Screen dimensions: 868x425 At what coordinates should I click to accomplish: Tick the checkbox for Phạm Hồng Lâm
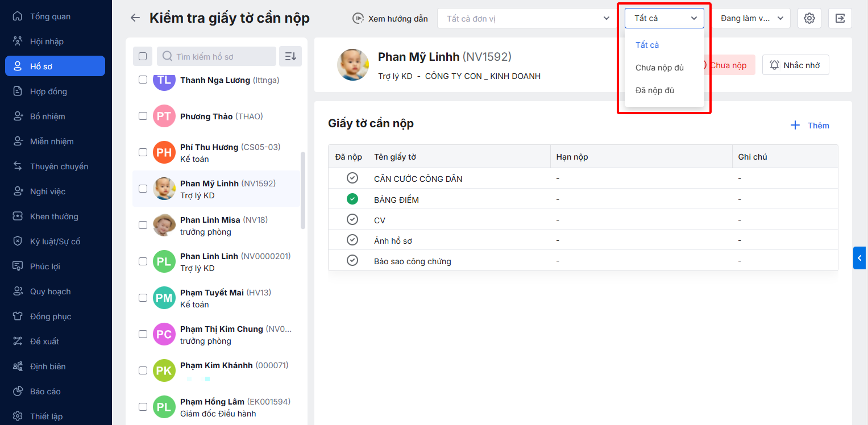pyautogui.click(x=143, y=407)
